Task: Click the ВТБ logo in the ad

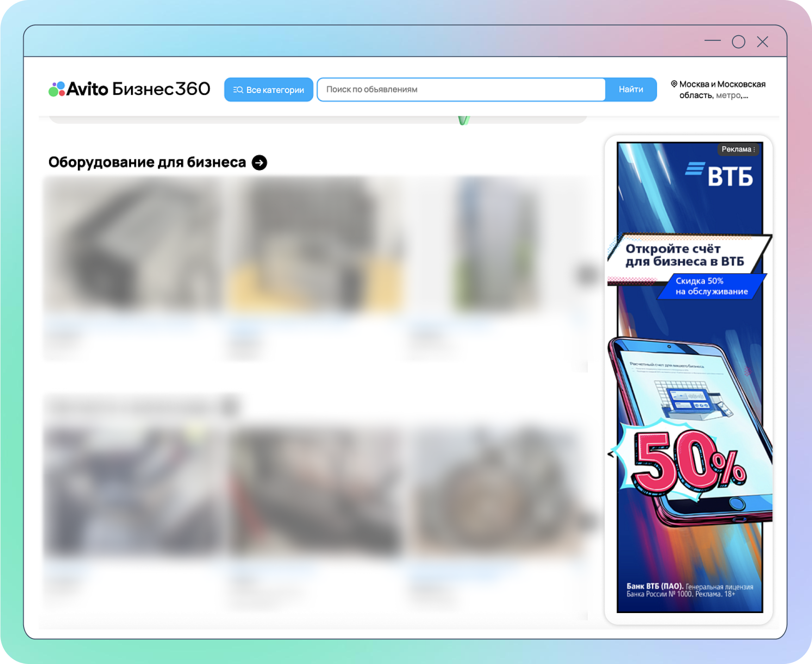Action: pyautogui.click(x=719, y=175)
